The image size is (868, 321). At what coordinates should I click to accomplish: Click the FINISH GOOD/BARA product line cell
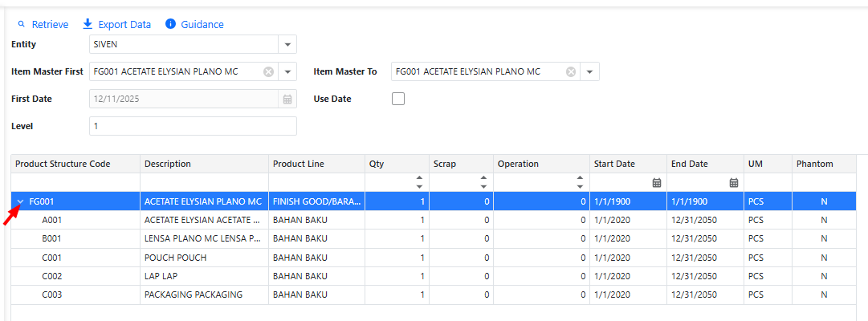tap(316, 201)
